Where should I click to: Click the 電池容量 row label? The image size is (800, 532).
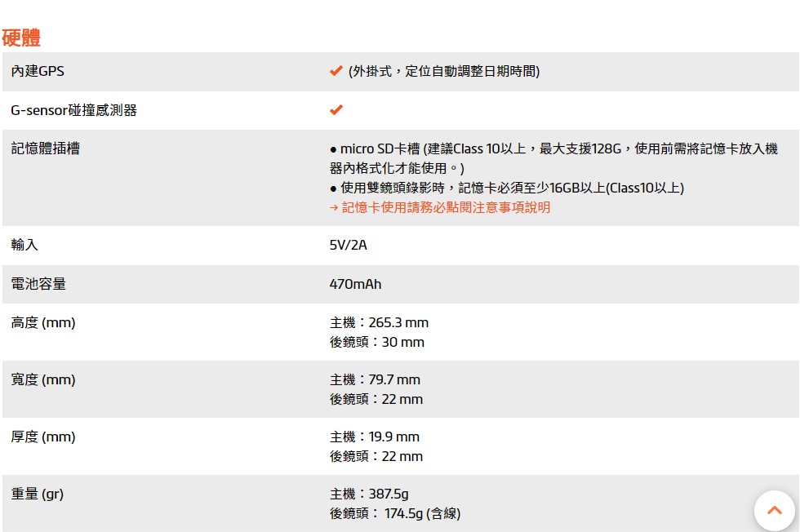(x=38, y=284)
